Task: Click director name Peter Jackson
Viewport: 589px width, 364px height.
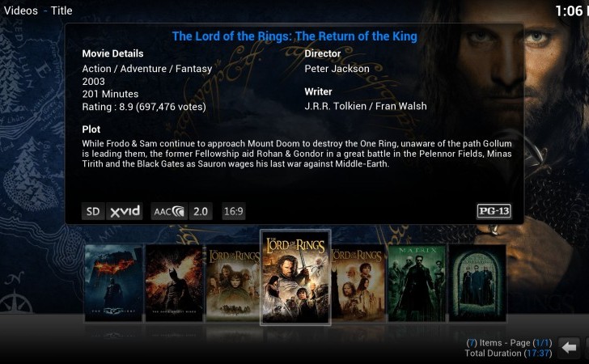Action: [x=337, y=69]
